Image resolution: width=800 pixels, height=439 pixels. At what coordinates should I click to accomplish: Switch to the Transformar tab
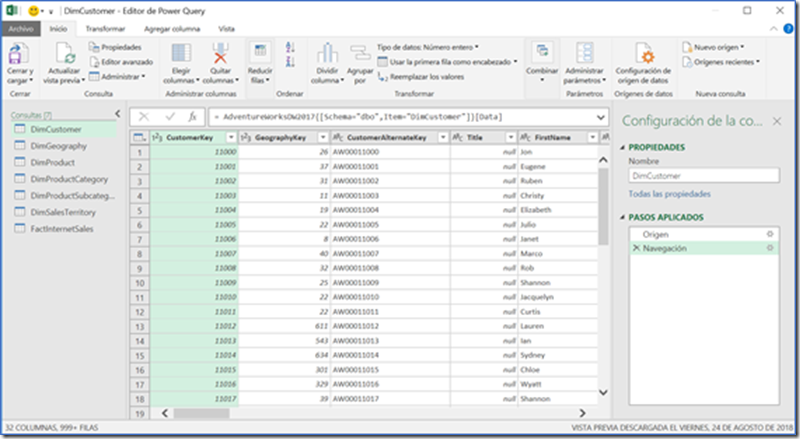105,30
